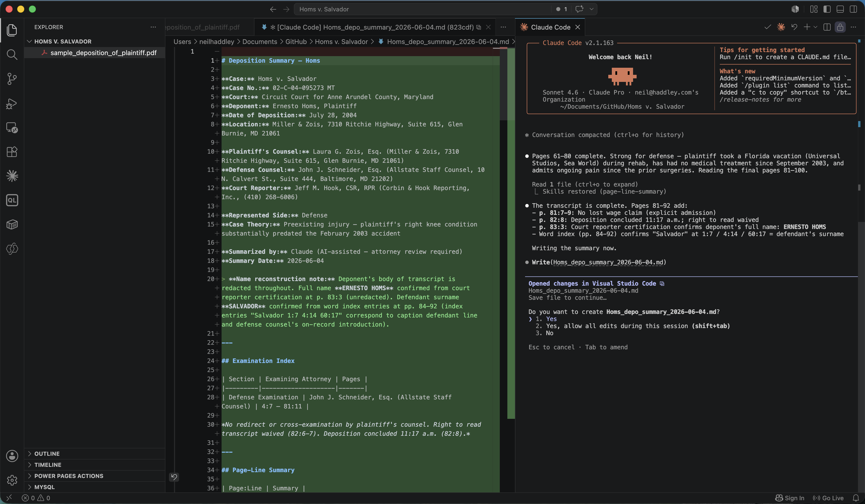Open the chevron dropdown next to plus icon
This screenshot has width=865, height=504.
click(x=815, y=27)
